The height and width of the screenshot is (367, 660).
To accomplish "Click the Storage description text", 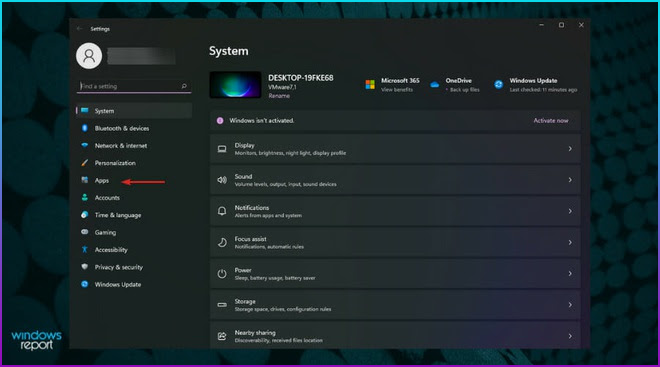I will click(x=282, y=309).
